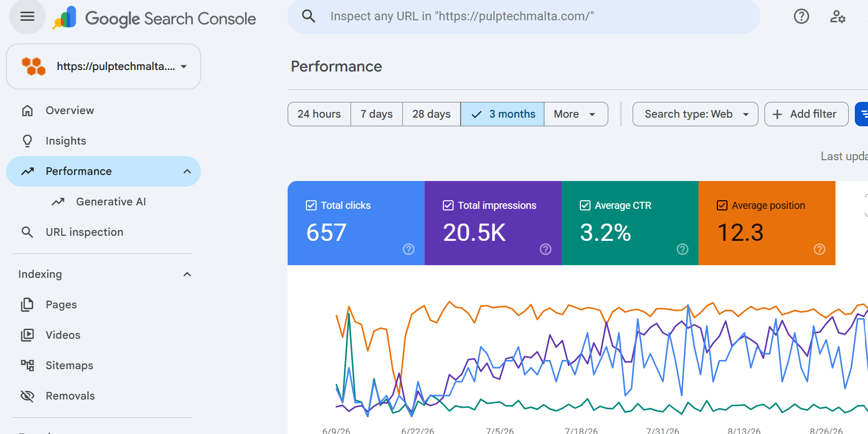Screen dimensions: 868x434
Task: Toggle the Average CTR checkbox
Action: coord(585,205)
